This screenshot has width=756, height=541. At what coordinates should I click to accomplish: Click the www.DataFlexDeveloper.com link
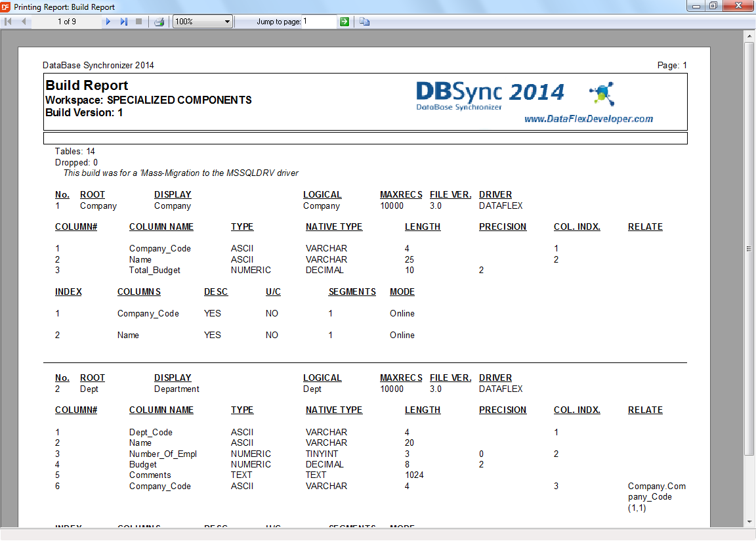[x=588, y=119]
